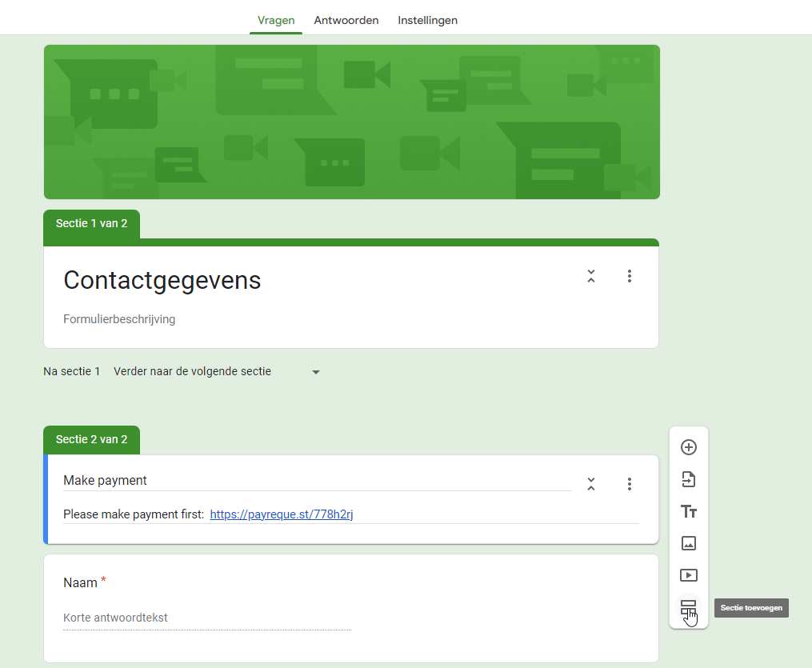Collapse the Make payment section with the chevron

(590, 484)
